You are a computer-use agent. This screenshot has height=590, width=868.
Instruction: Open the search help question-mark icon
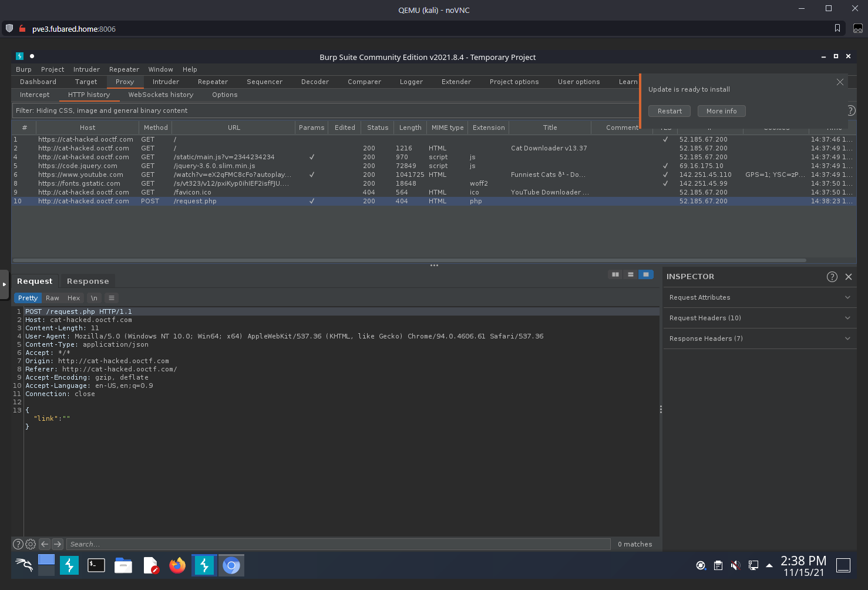(x=18, y=544)
